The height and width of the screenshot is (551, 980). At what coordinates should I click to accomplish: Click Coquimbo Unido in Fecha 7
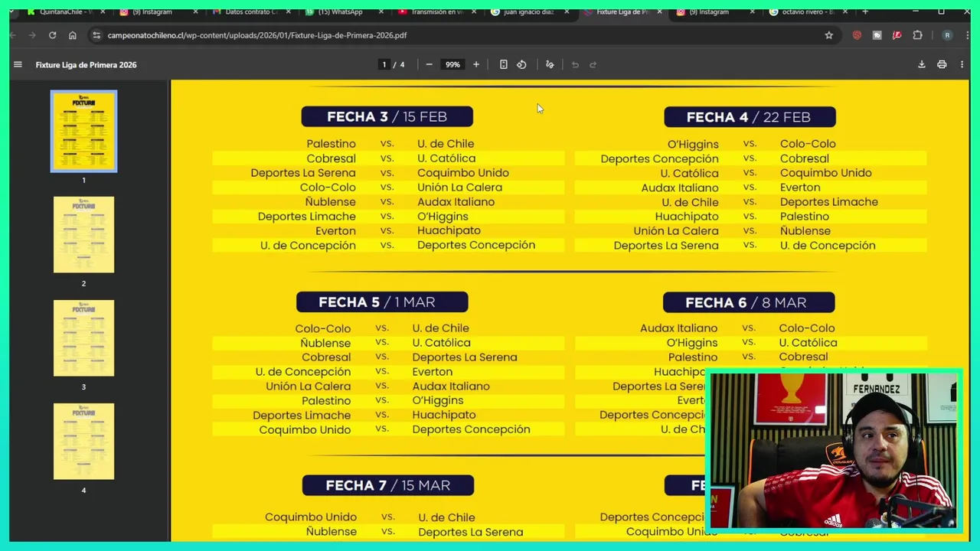pyautogui.click(x=311, y=517)
